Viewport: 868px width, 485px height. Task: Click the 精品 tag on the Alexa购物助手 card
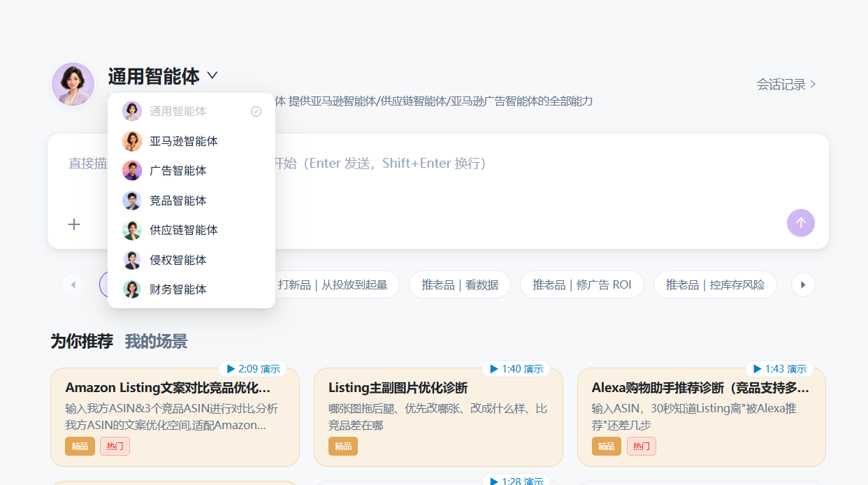click(607, 446)
